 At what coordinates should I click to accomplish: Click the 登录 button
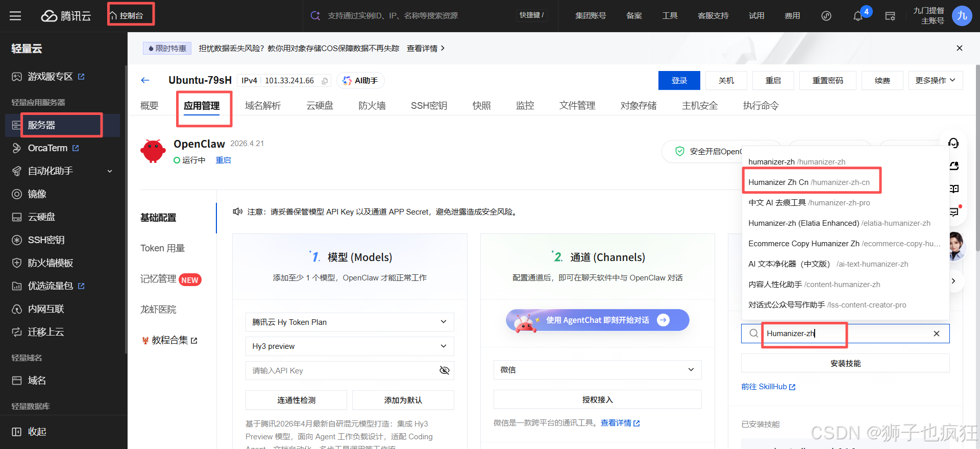pos(679,80)
